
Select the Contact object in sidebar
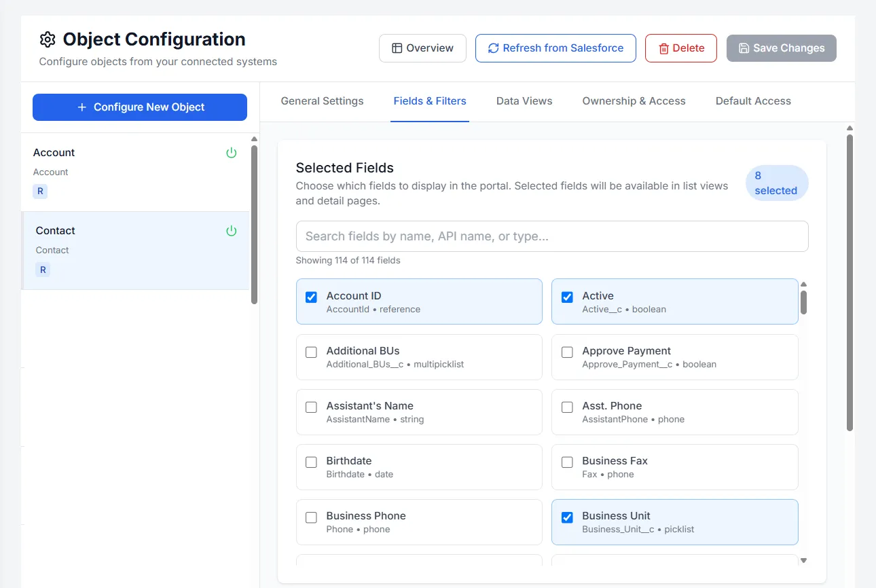[x=136, y=251]
